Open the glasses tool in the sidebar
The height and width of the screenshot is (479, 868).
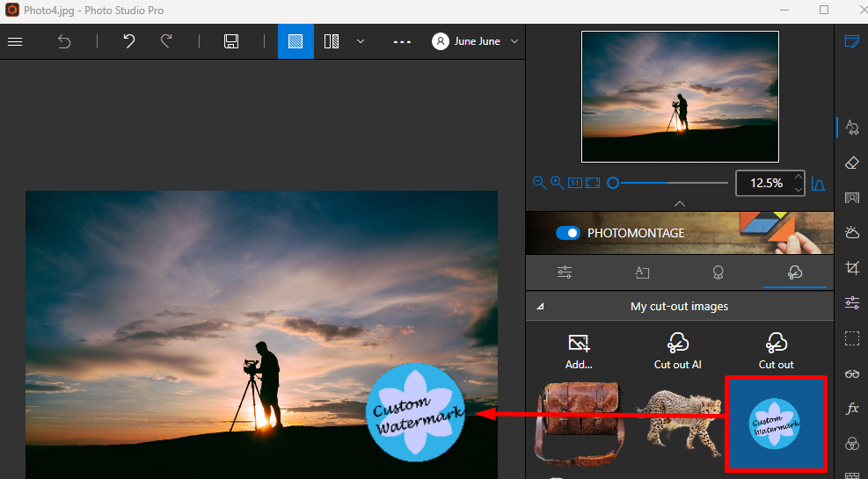[x=852, y=374]
